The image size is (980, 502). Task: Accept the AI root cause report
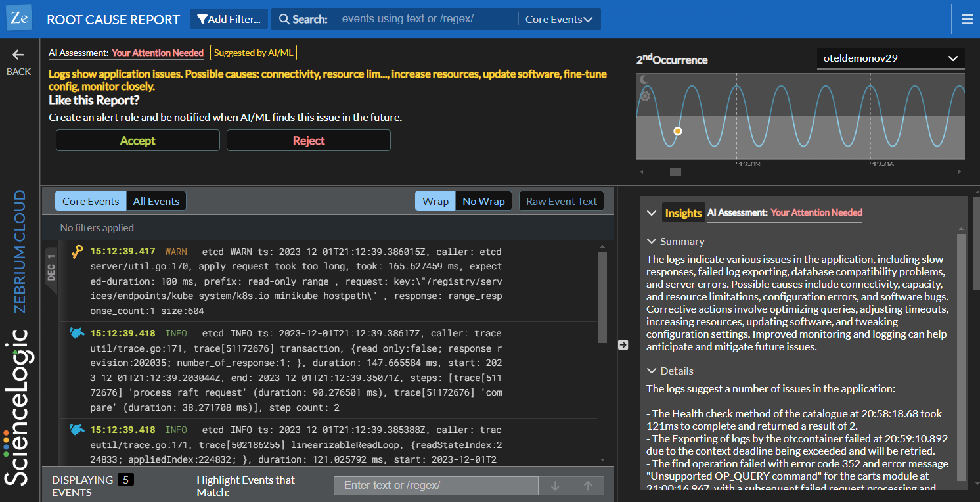point(137,140)
